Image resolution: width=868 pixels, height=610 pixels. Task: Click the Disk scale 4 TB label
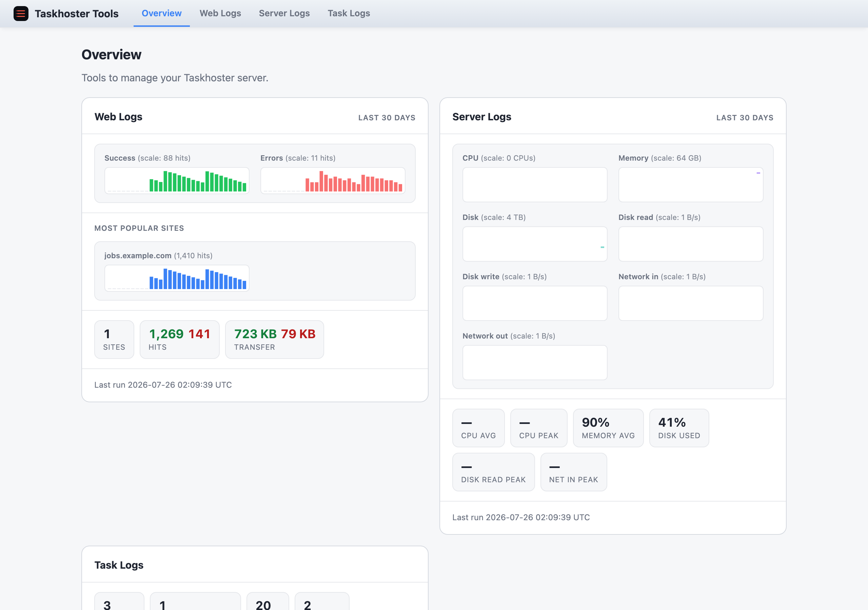[503, 217]
